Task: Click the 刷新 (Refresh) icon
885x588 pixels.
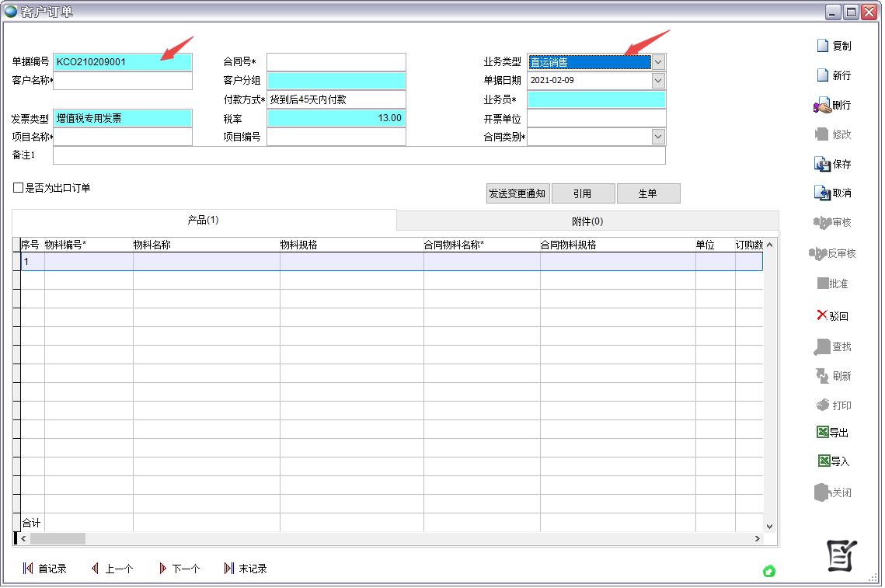Action: tap(834, 376)
